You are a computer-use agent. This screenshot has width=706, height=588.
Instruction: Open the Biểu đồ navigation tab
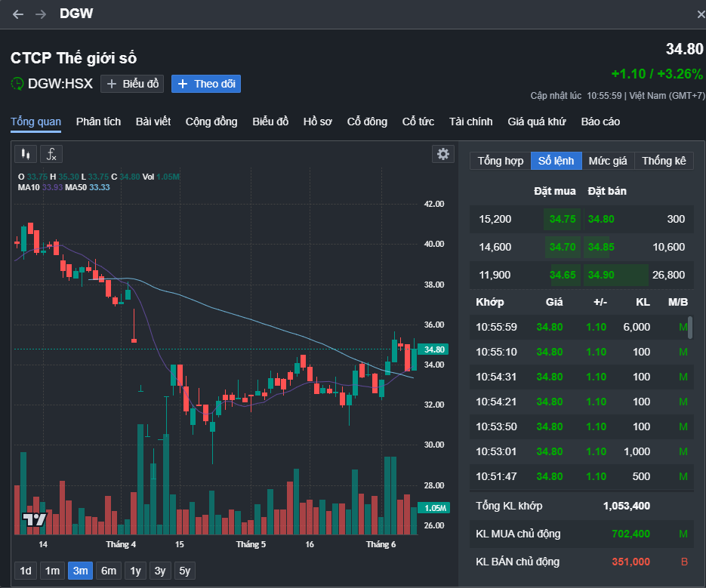[270, 122]
